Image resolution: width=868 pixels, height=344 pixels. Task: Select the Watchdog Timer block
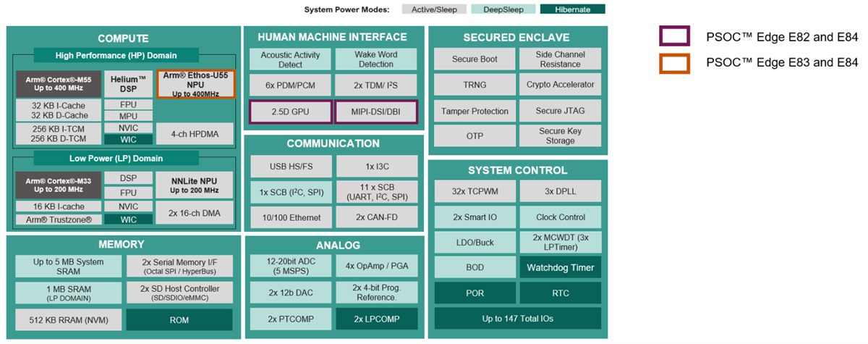(x=561, y=268)
